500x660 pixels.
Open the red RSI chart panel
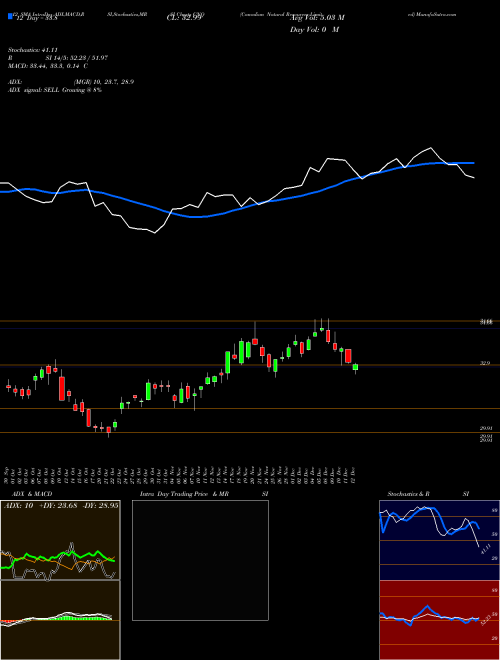coord(439,620)
